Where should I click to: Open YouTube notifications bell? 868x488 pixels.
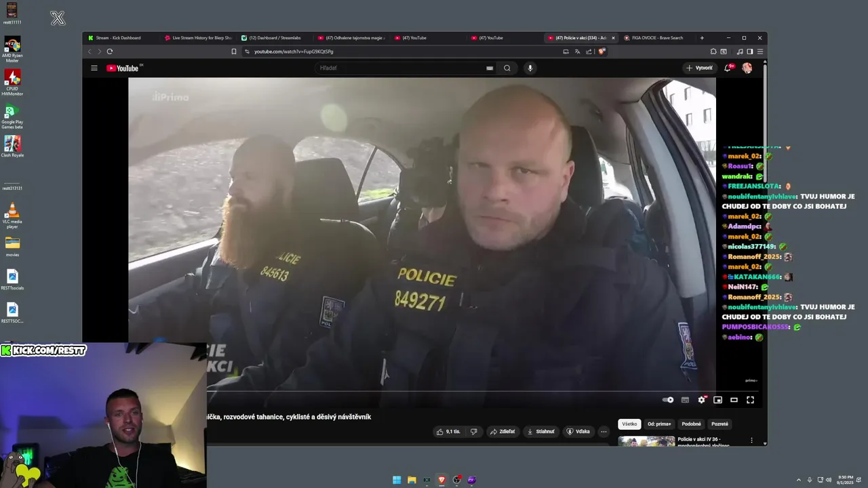(728, 68)
